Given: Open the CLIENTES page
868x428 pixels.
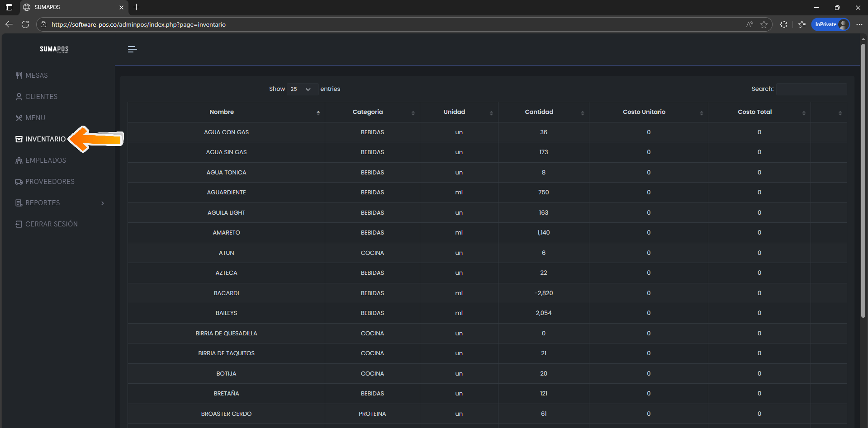Looking at the screenshot, I should point(41,97).
